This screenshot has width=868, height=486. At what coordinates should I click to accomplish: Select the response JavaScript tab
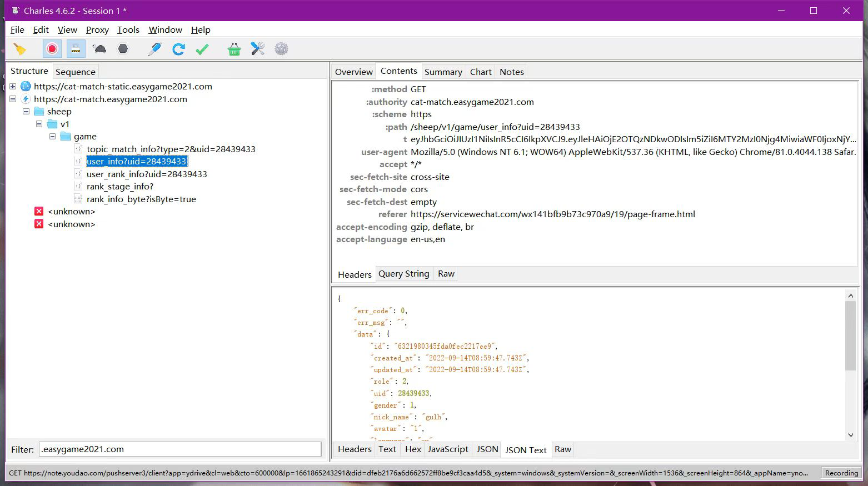448,449
